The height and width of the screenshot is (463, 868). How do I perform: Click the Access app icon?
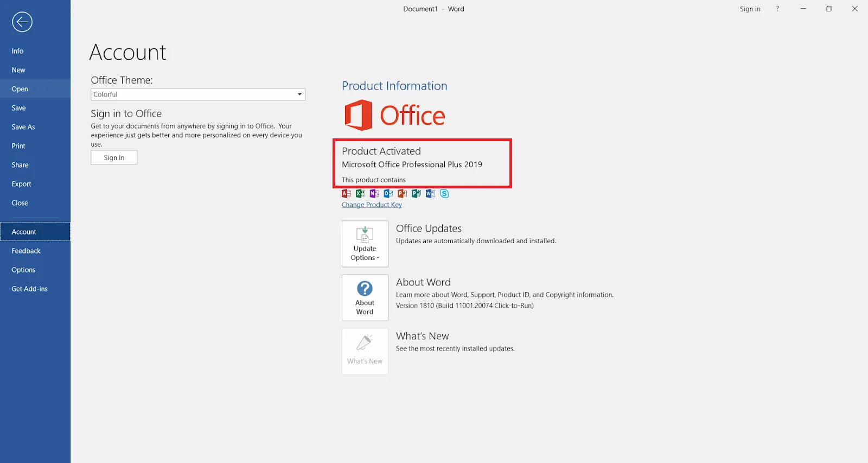click(x=346, y=194)
